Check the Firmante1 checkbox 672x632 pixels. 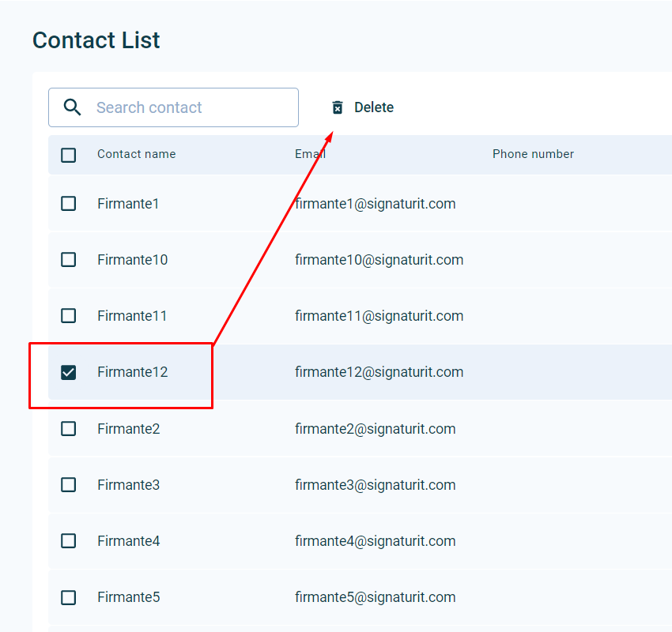tap(69, 204)
